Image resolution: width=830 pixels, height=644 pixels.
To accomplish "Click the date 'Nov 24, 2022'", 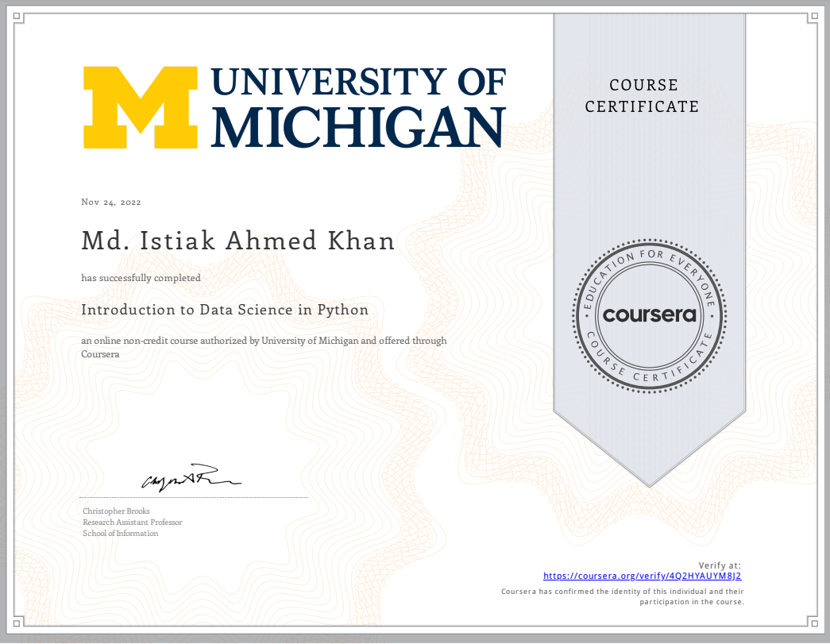I will (x=111, y=202).
